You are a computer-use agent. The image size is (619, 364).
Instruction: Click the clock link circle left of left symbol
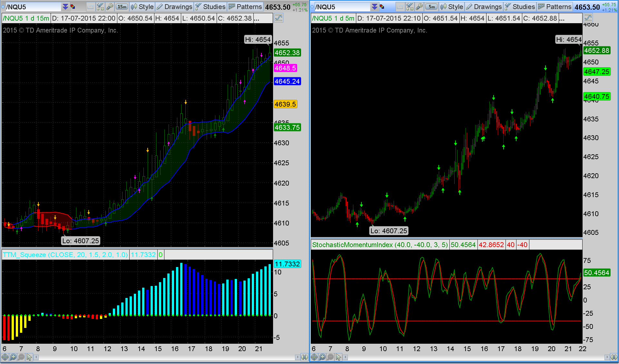(x=3, y=7)
